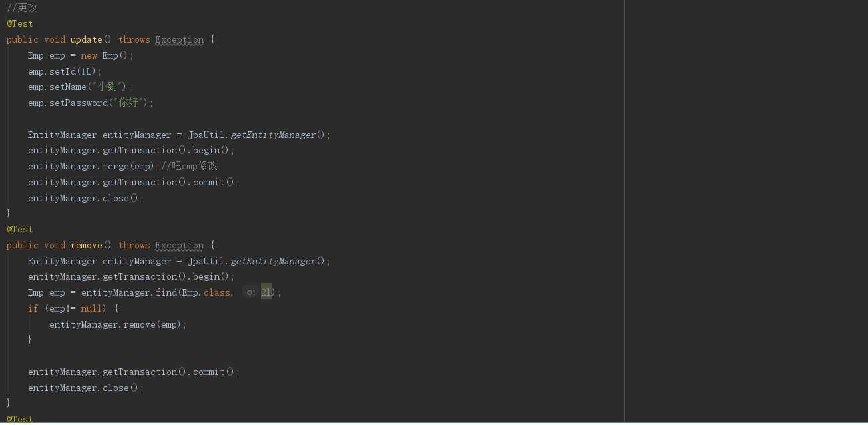The height and width of the screenshot is (425, 868).
Task: Click the setPassword method call
Action: [x=78, y=103]
